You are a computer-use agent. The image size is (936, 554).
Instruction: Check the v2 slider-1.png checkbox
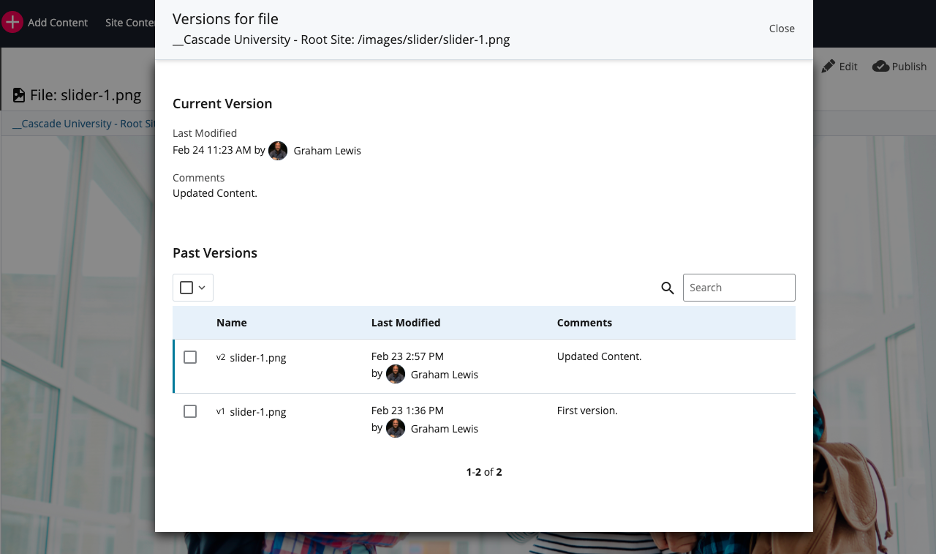click(x=190, y=357)
